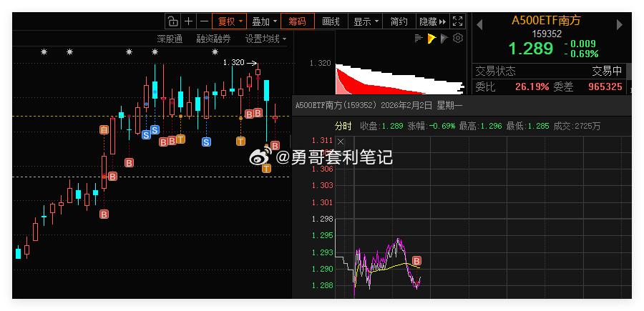Click 1.298 intraday axis label
Image resolution: width=644 pixels, height=311 pixels.
click(x=322, y=219)
